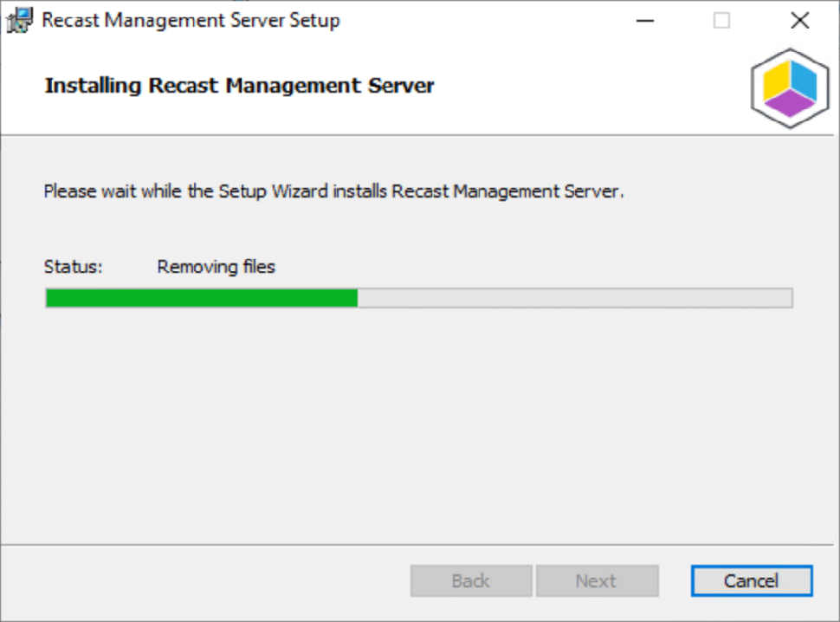
Task: Minimize the Recast Management Server Setup window
Action: [645, 21]
